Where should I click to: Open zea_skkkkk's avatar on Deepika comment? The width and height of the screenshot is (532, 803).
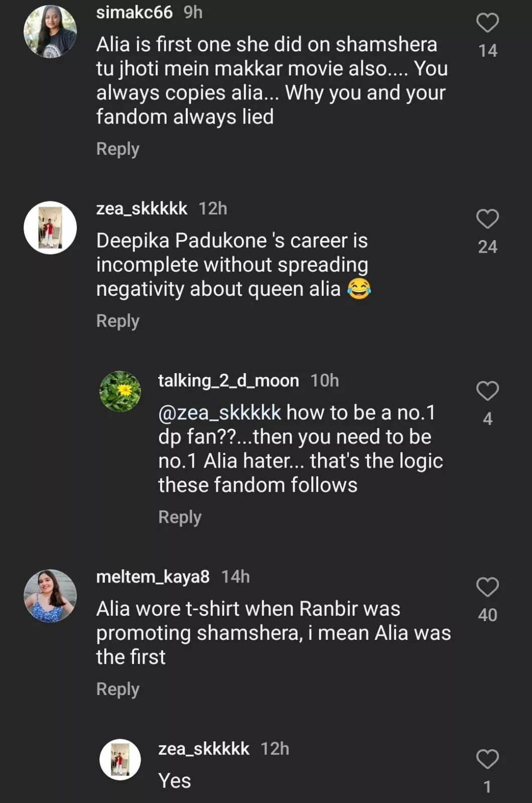coord(50,227)
